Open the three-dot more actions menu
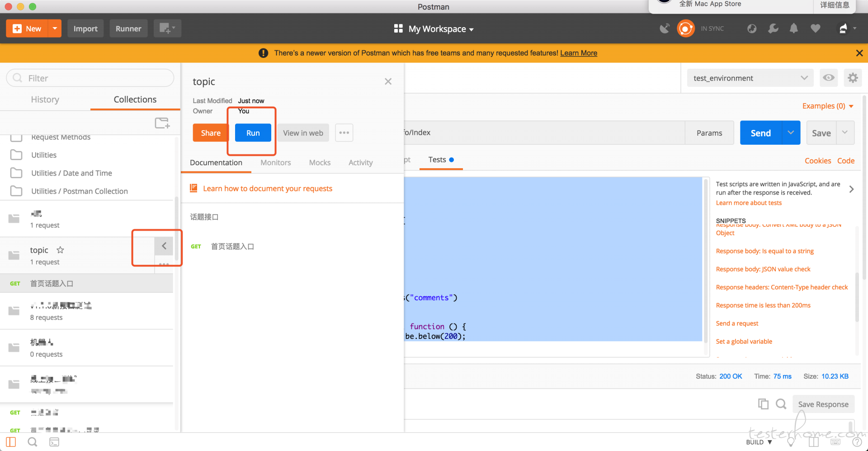The image size is (868, 451). (x=344, y=133)
